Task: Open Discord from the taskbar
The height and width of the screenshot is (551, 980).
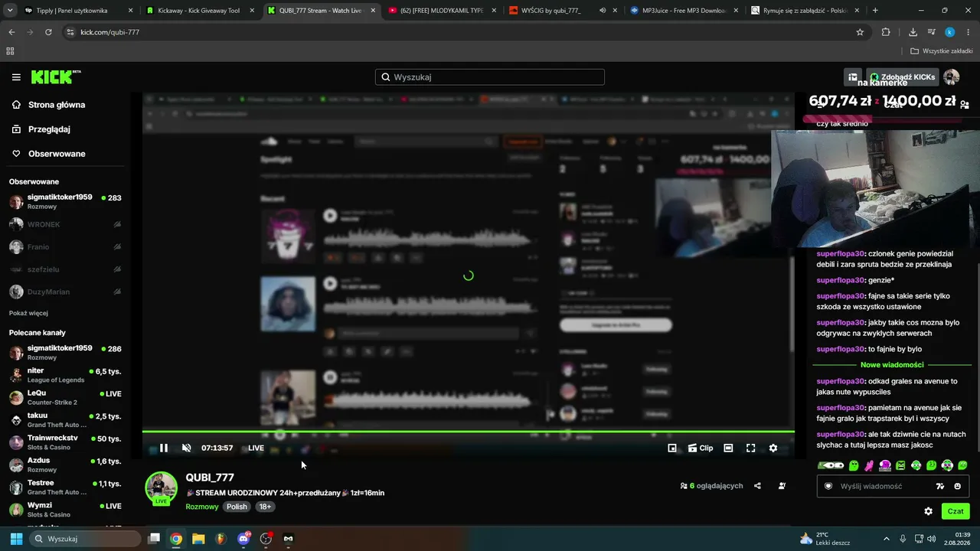Action: pyautogui.click(x=243, y=539)
